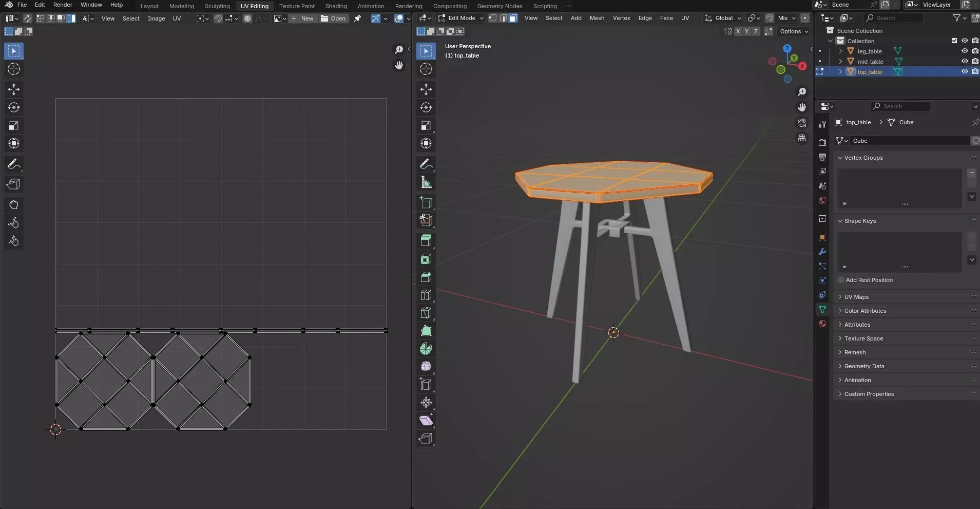This screenshot has width=980, height=509.
Task: Toggle face select mode in 3D viewport header
Action: click(513, 18)
